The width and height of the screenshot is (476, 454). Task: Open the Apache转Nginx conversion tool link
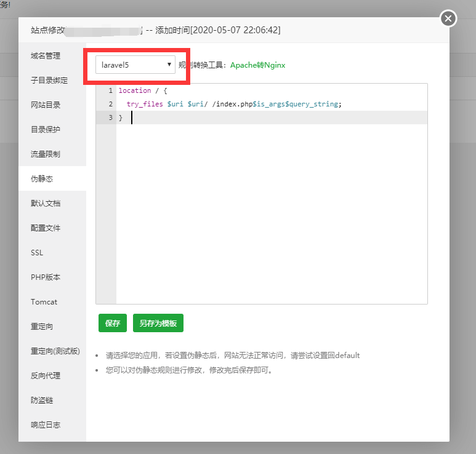[257, 65]
